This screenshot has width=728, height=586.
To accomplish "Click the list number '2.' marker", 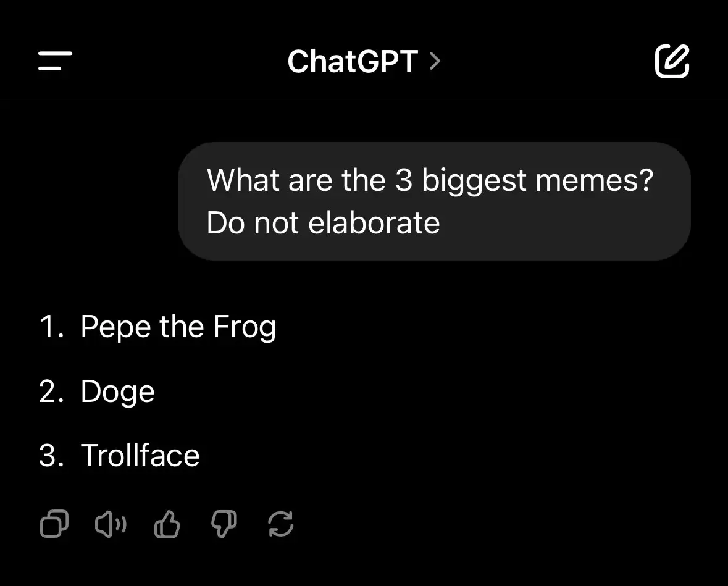I will [51, 391].
